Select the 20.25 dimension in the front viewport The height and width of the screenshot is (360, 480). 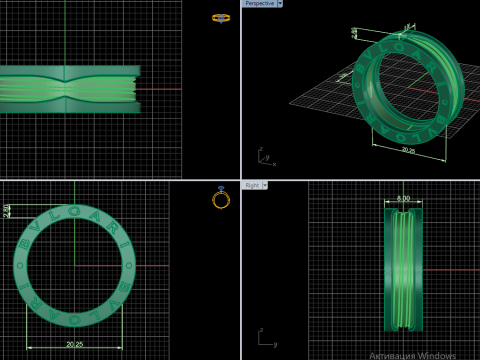tap(75, 344)
